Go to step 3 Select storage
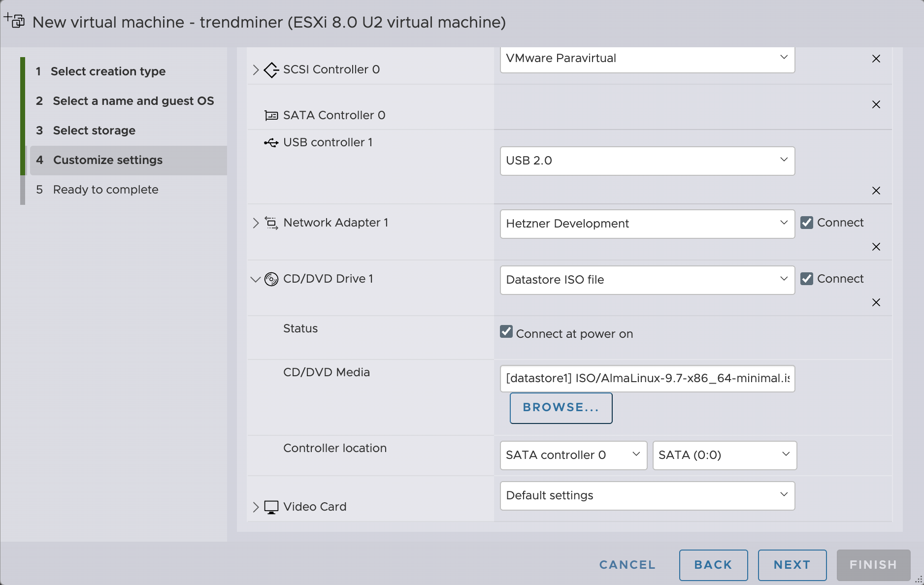This screenshot has width=924, height=585. pos(128,130)
